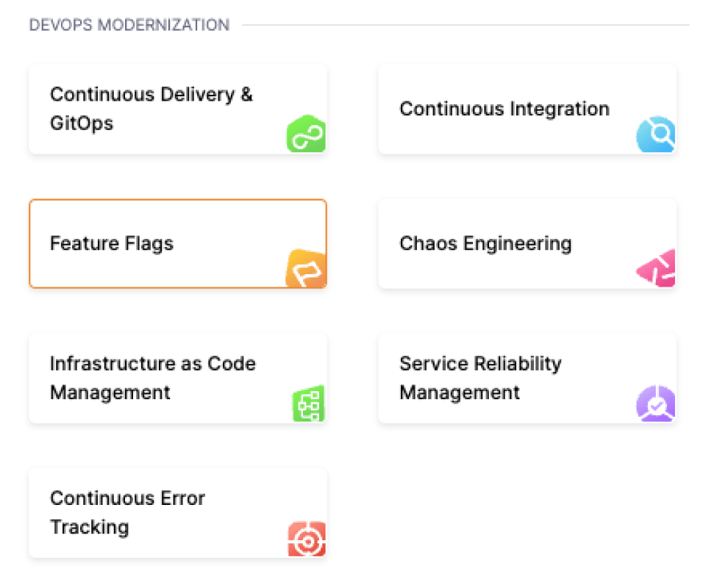Click the DEVOPS MODERNIZATION section heading
The width and height of the screenshot is (706, 588).
pyautogui.click(x=129, y=25)
